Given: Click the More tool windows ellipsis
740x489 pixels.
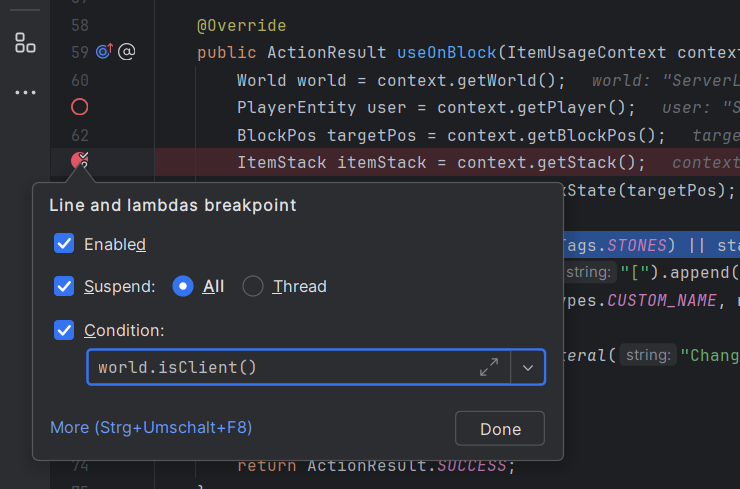Looking at the screenshot, I should coord(25,93).
